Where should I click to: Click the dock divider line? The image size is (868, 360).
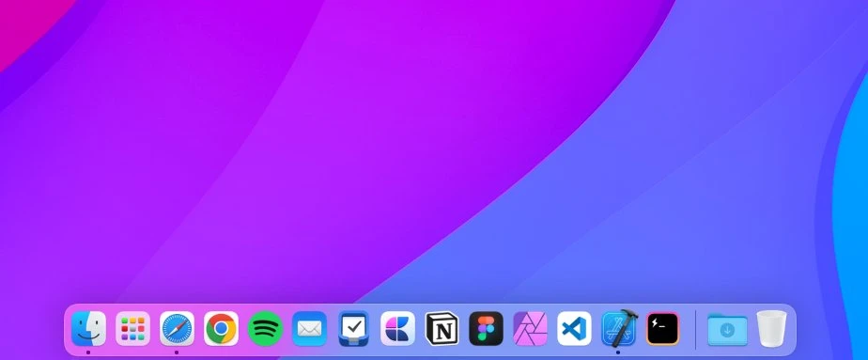pos(696,329)
